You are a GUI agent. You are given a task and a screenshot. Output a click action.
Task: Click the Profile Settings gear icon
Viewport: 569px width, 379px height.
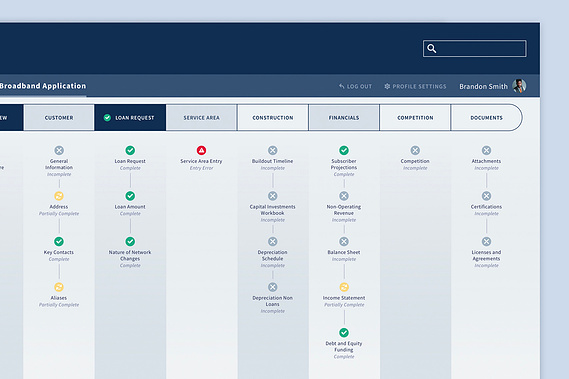[x=387, y=86]
